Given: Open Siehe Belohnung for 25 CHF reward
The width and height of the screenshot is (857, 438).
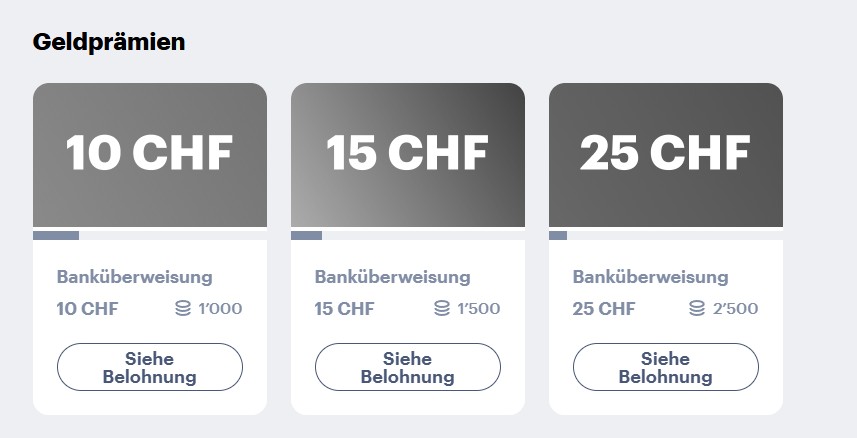Looking at the screenshot, I should click(666, 367).
